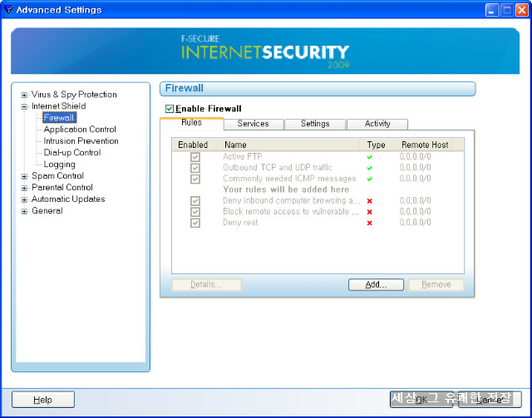Viewport: 532px width, 418px height.
Task: Select the Commonly needed ICMP messages rule
Action: click(289, 179)
